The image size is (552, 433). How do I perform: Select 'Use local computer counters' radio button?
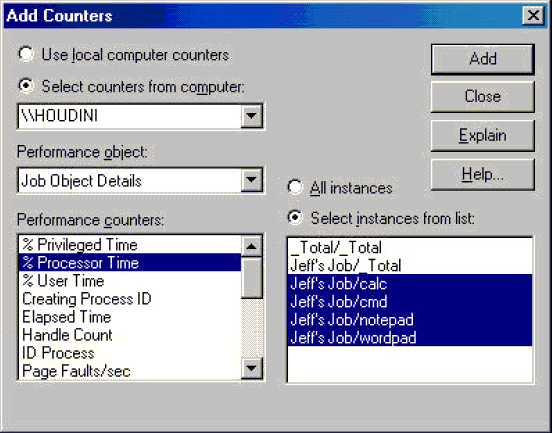(x=26, y=54)
